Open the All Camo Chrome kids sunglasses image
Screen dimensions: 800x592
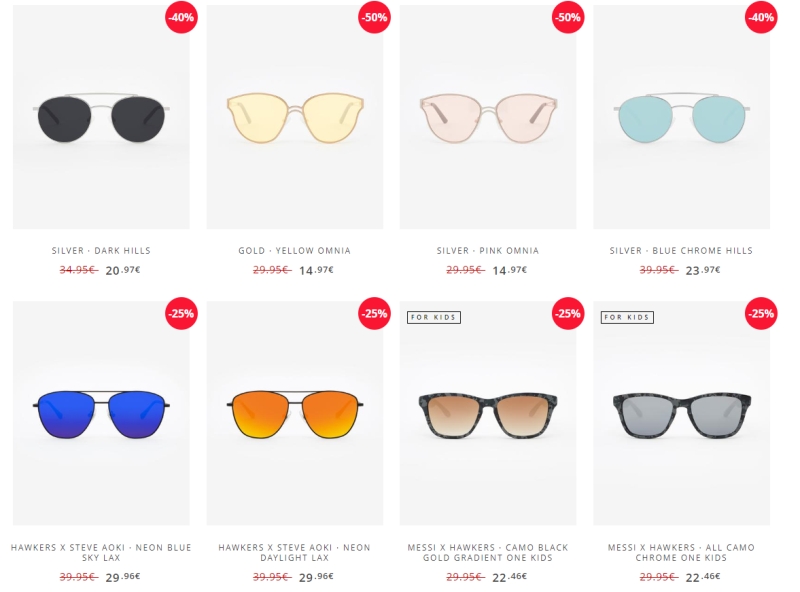[x=682, y=413]
